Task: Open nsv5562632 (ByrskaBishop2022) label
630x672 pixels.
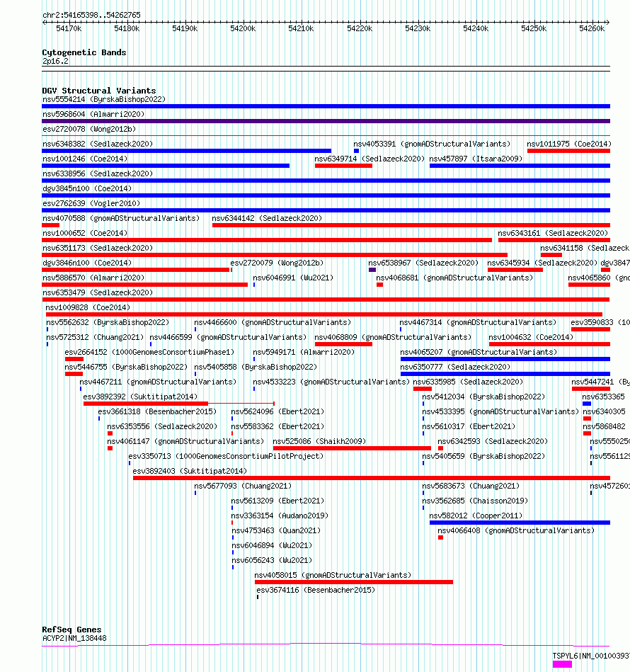Action: point(108,323)
